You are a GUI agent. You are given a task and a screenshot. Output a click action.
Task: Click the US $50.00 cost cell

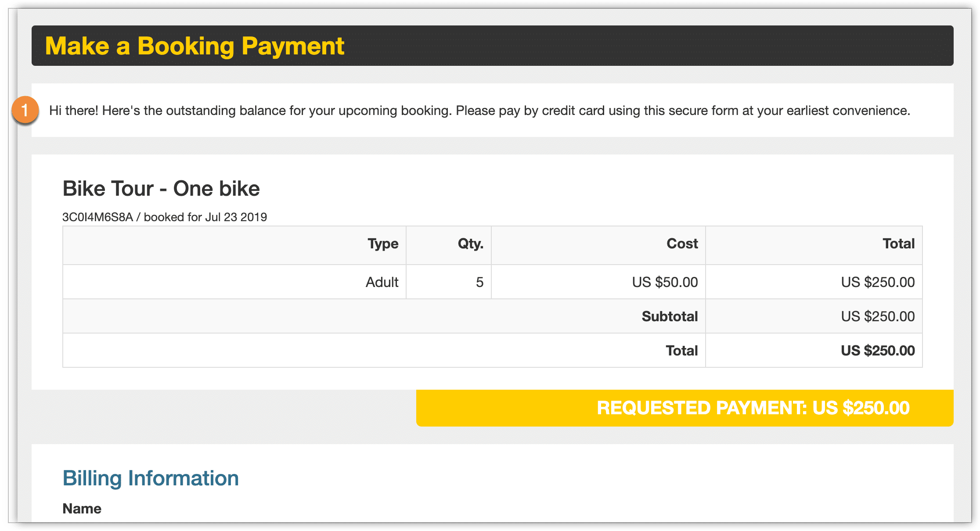click(x=665, y=282)
